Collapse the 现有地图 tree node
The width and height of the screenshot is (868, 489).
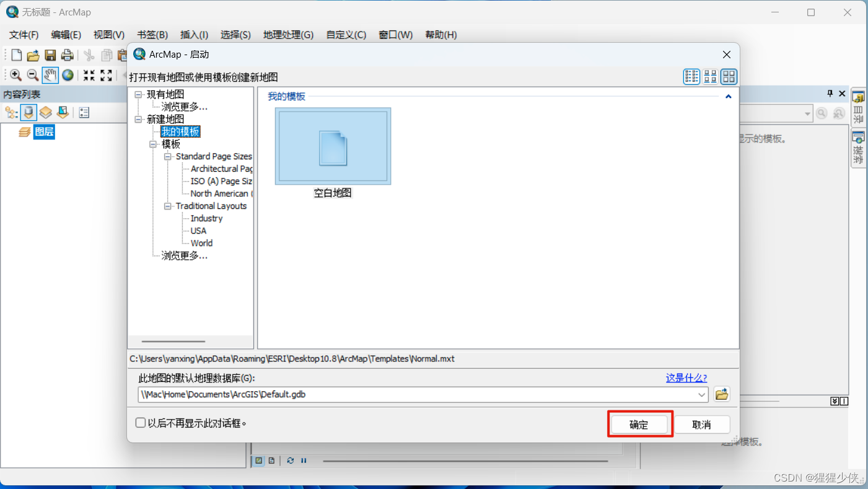pos(138,95)
